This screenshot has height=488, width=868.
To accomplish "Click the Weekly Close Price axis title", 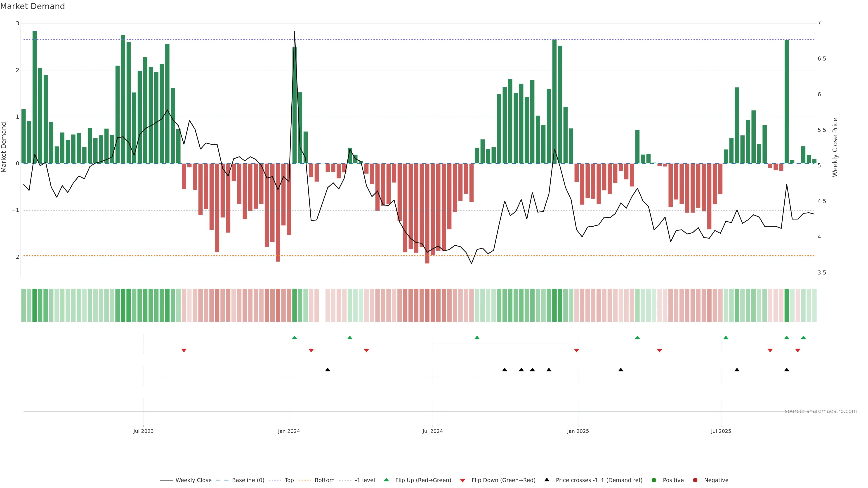I will tap(835, 147).
